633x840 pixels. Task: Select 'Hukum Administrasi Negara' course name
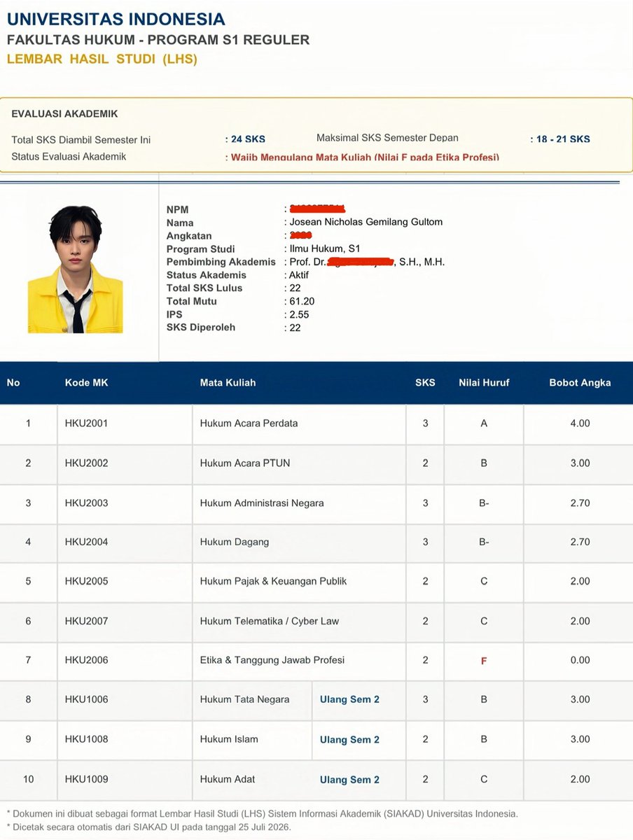coord(262,503)
